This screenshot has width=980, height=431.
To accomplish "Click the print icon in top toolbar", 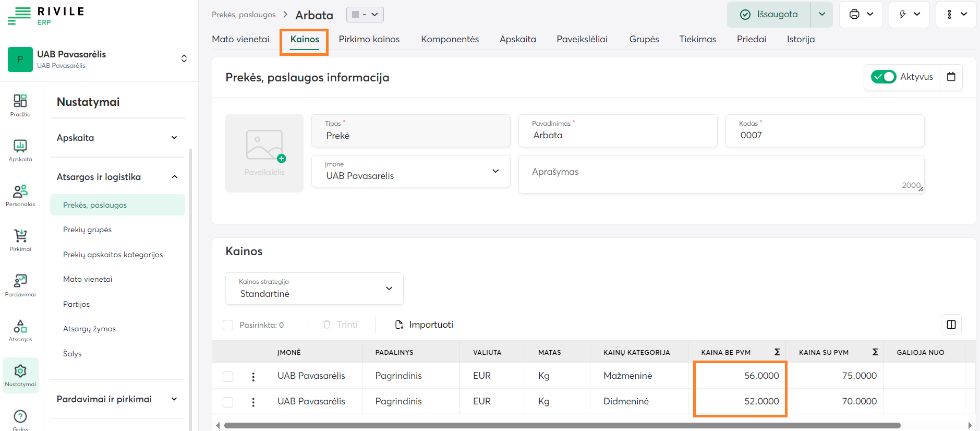I will [854, 15].
